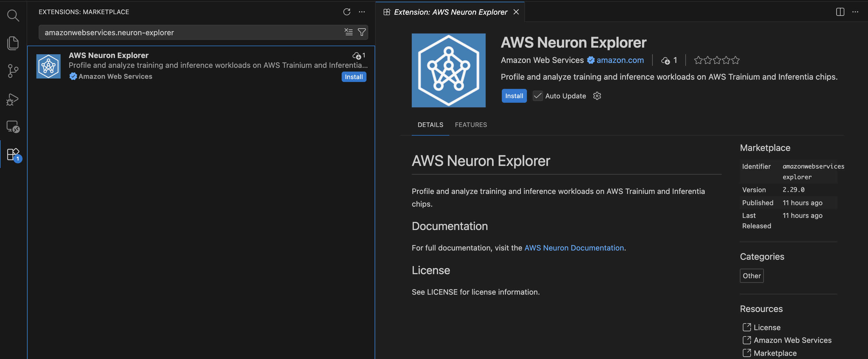The width and height of the screenshot is (868, 359).
Task: Clear extensions search results
Action: pos(348,32)
